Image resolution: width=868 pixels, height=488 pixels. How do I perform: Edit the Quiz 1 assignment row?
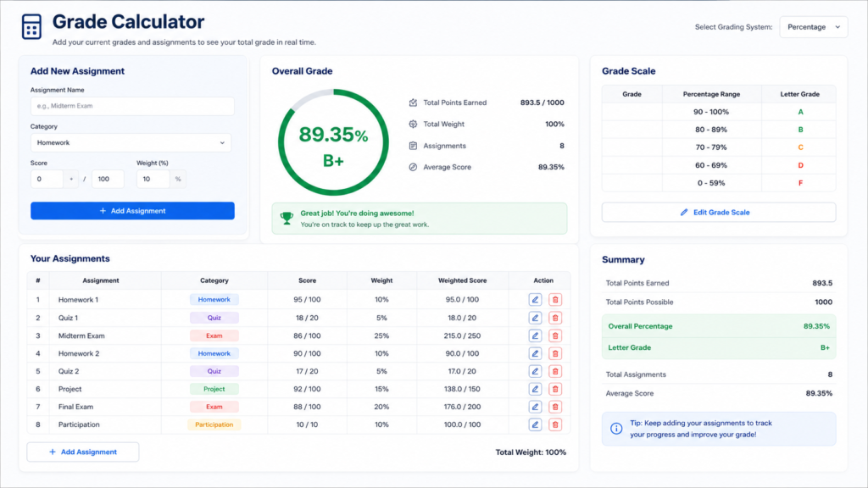[x=535, y=318]
